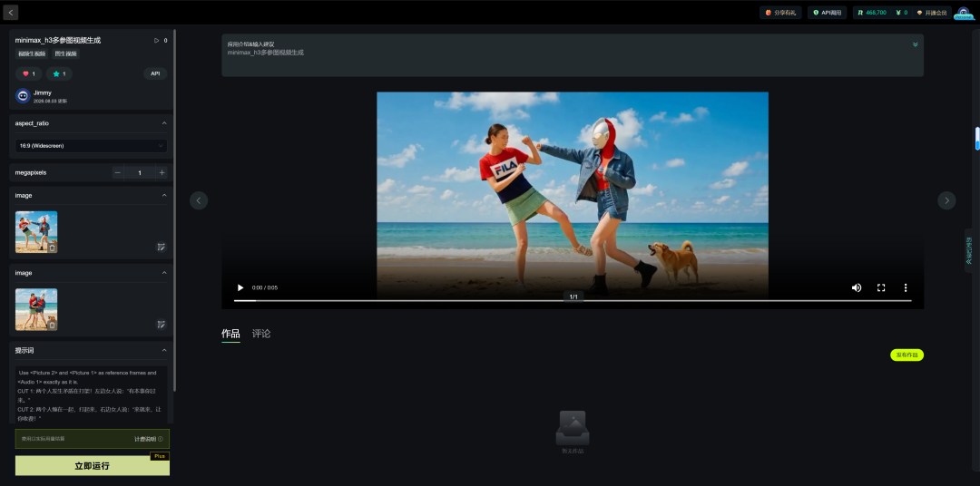Go to next result with right arrow
This screenshot has height=486, width=980.
tap(946, 200)
